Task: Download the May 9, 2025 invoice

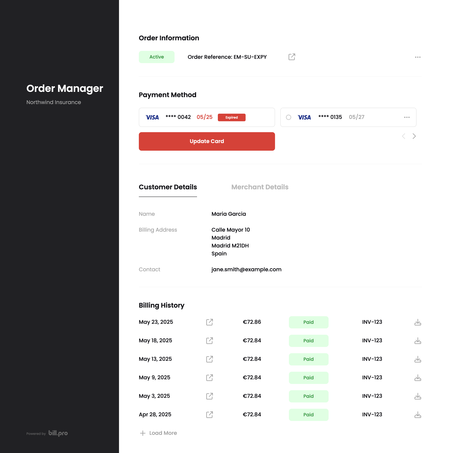Action: click(417, 378)
